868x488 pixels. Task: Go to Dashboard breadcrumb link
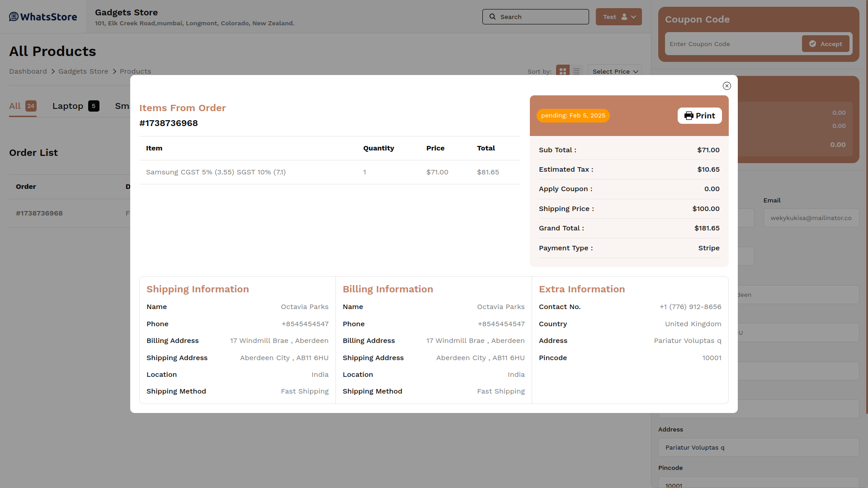coord(28,71)
